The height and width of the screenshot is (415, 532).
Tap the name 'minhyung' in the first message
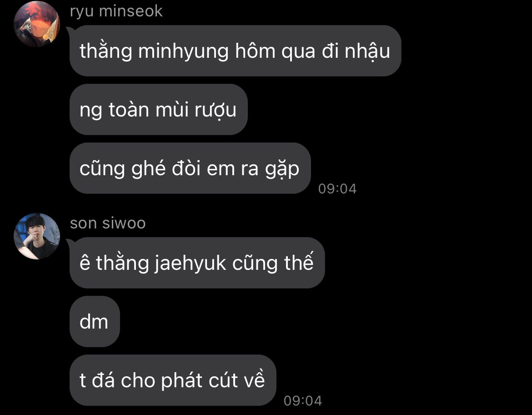(x=183, y=51)
